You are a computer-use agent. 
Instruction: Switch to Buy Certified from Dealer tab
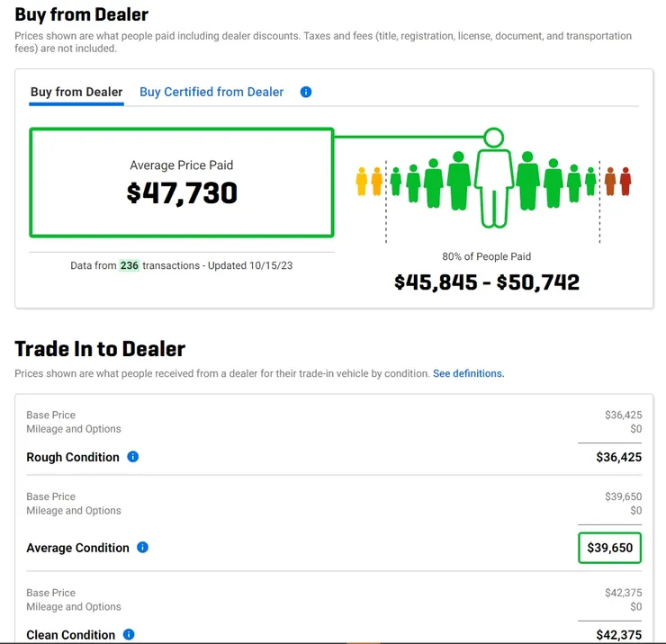click(211, 92)
